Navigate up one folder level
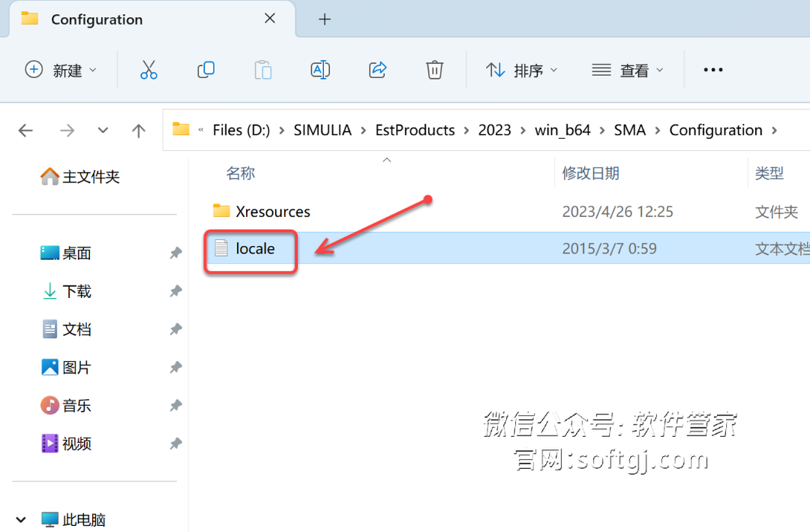 (138, 130)
